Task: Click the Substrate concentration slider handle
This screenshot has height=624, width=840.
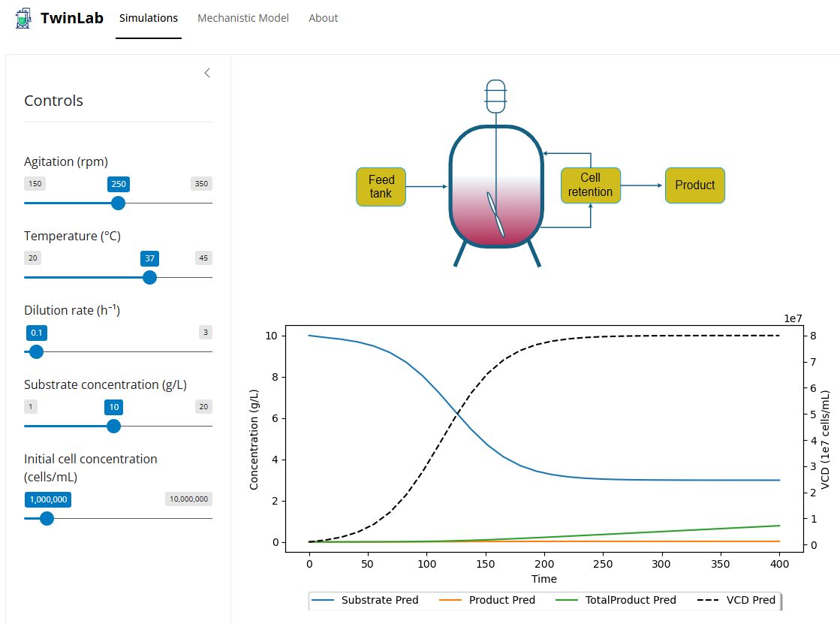Action: click(x=113, y=426)
